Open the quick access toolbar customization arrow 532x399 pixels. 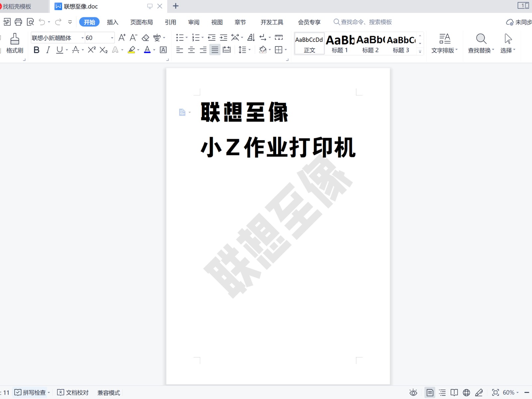[70, 22]
